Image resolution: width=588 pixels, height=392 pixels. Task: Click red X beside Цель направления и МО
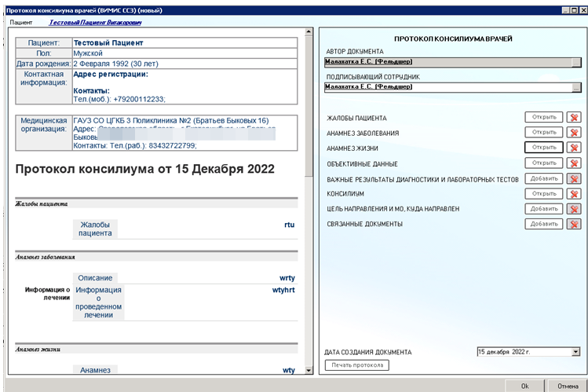(574, 209)
